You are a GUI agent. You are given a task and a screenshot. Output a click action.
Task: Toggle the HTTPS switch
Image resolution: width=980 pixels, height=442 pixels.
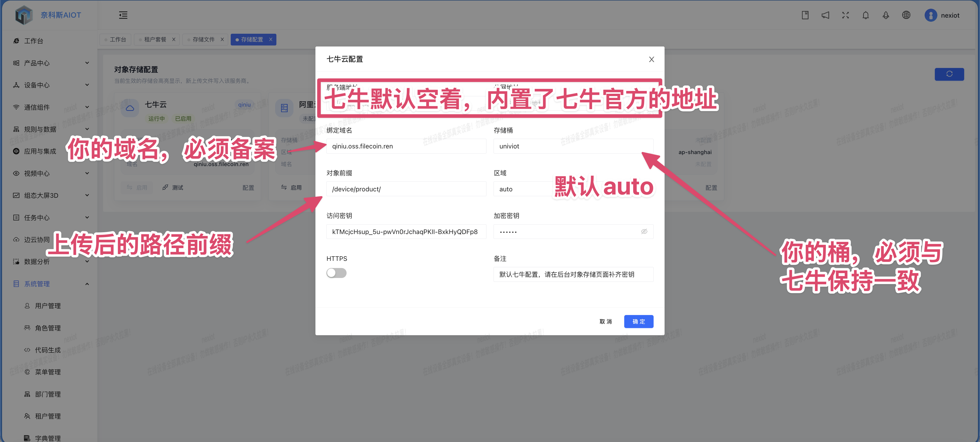336,273
